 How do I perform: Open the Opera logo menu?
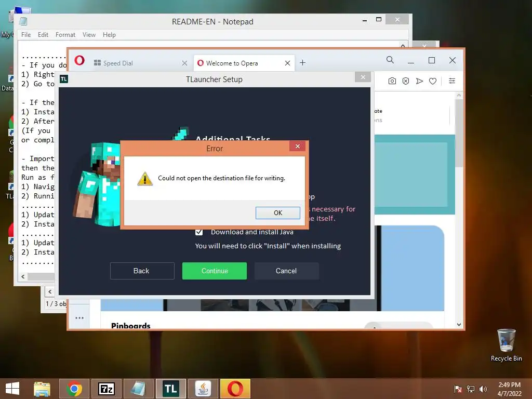(x=79, y=60)
